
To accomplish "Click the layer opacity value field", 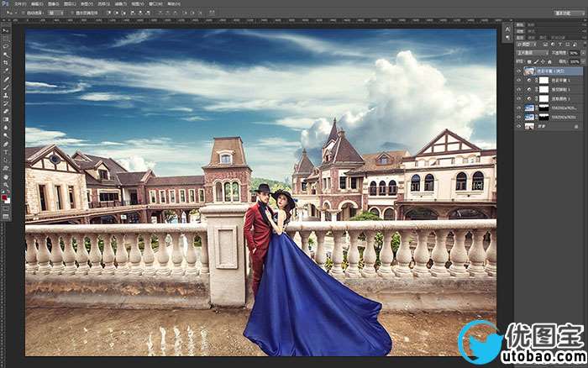I will pyautogui.click(x=574, y=53).
